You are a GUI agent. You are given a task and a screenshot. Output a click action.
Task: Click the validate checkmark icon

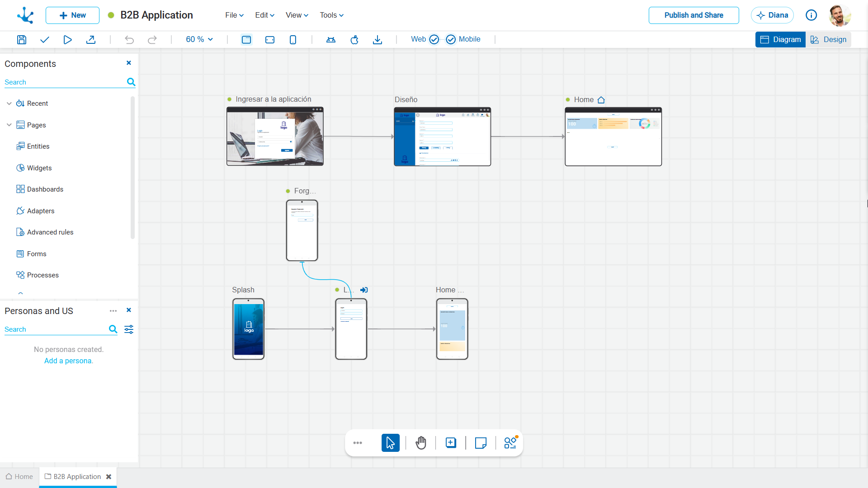(x=44, y=40)
